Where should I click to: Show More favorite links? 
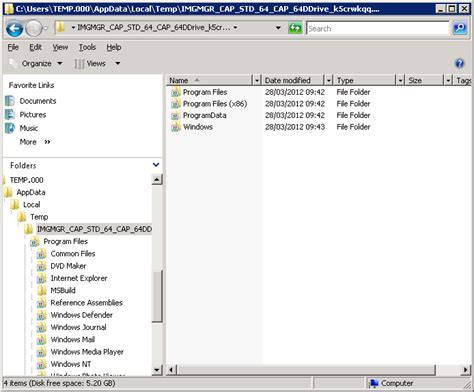point(35,142)
